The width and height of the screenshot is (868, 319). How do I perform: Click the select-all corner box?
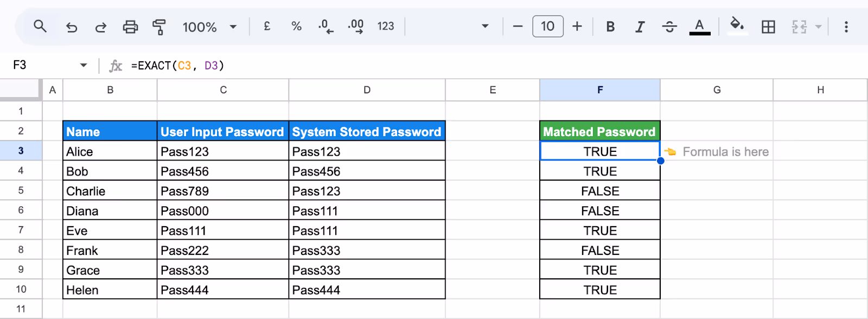point(21,90)
